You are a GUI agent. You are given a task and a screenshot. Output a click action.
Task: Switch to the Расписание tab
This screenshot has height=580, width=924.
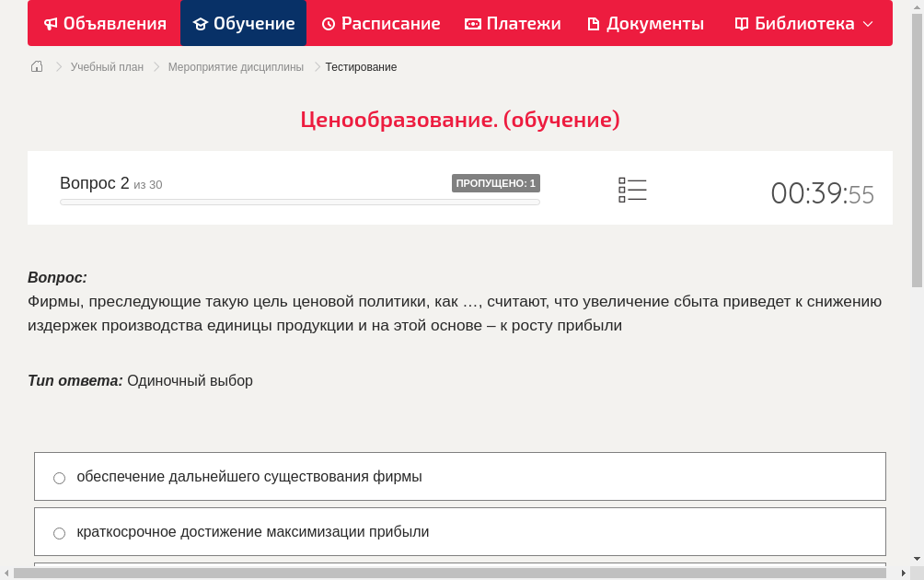click(x=380, y=23)
